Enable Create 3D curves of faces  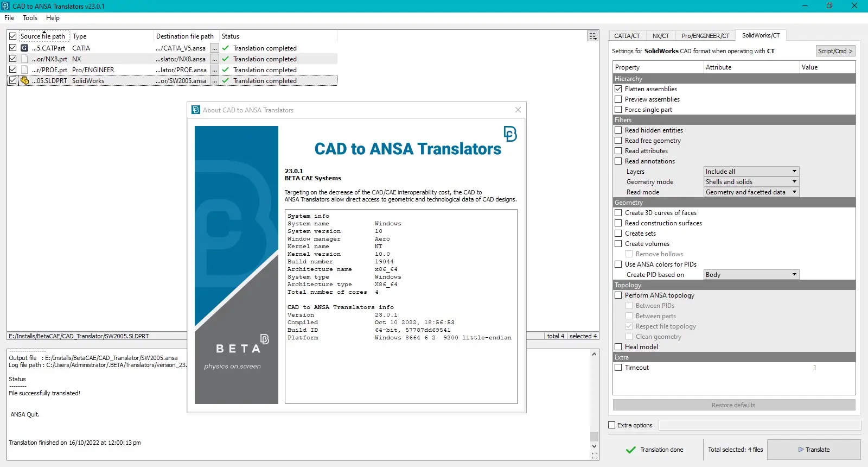pos(618,212)
